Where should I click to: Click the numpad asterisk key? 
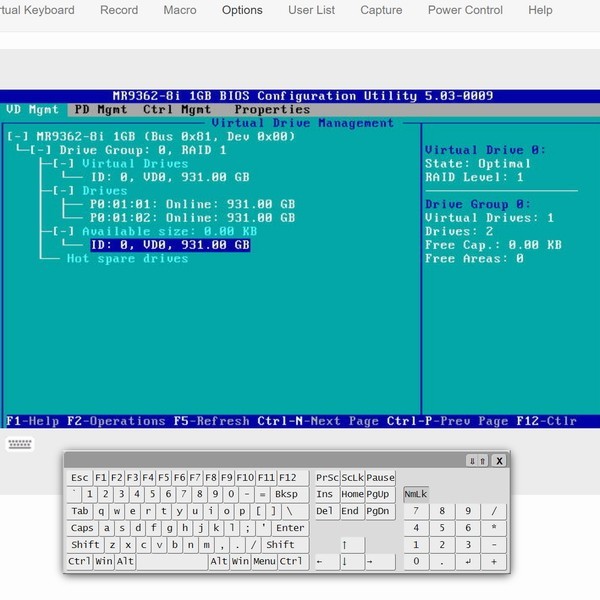click(x=494, y=528)
